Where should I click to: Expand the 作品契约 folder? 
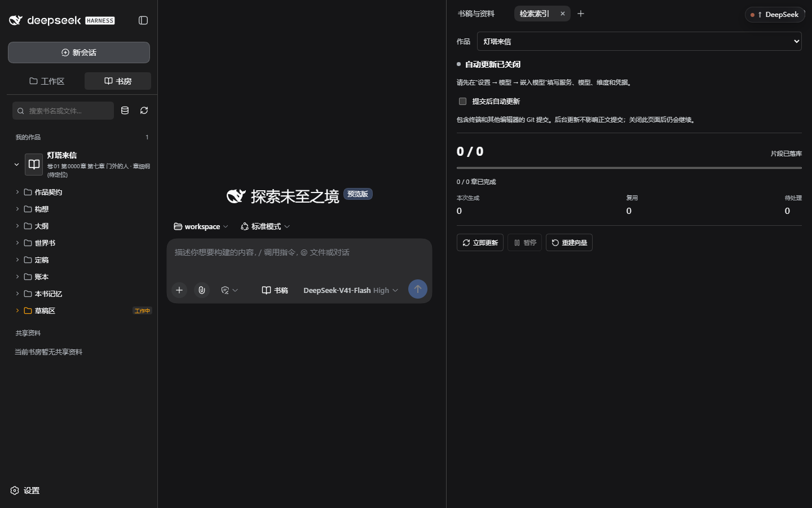82,192
